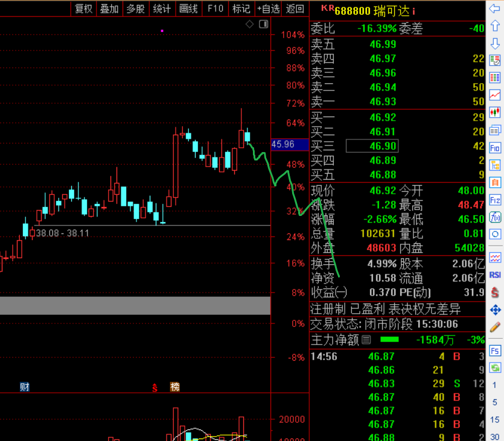Screen dimensions: 504x441
Task: Open the stacked windows sidebar icon
Action: 495,130
